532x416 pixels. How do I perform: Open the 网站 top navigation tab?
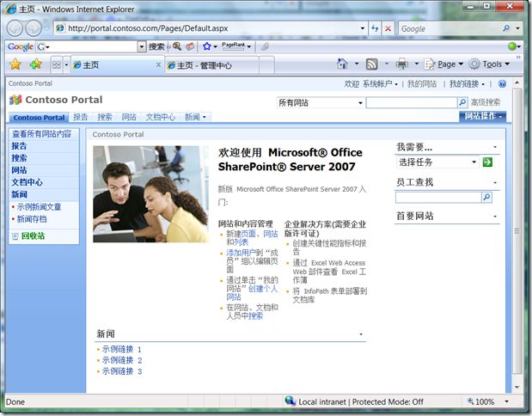pos(129,117)
